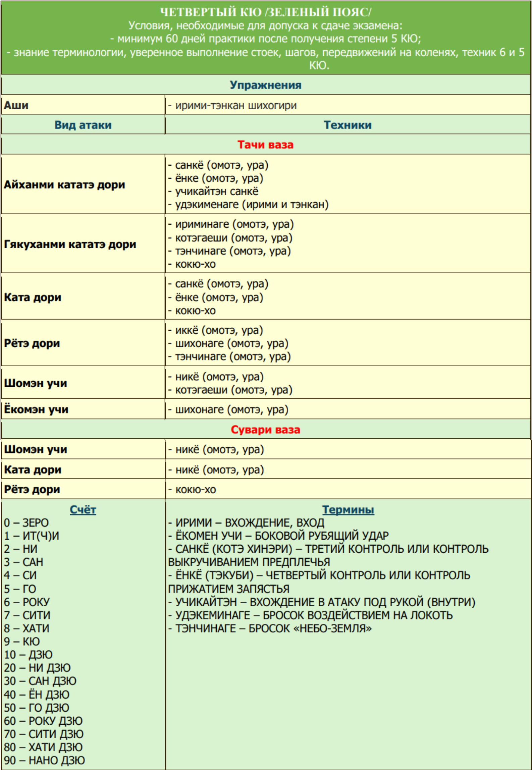Click the Техники column header
This screenshot has height=770, width=532.
coord(348,125)
